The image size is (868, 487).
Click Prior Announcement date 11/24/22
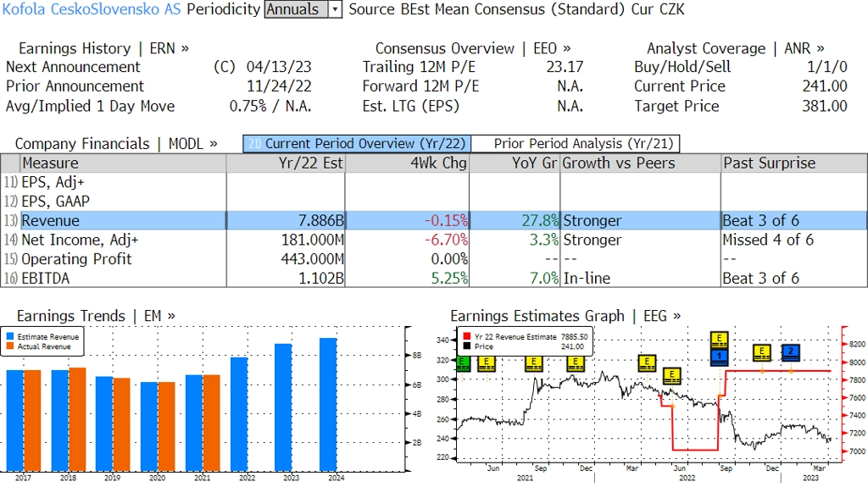click(x=279, y=86)
